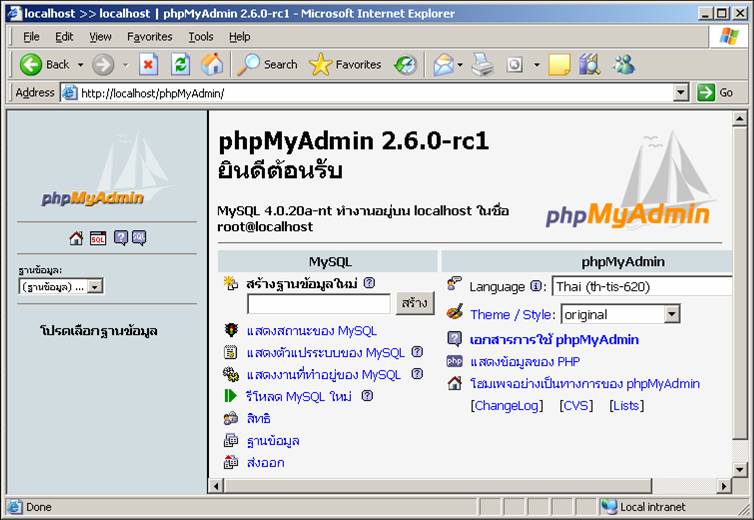This screenshot has width=754, height=520.
Task: Click the สร้าง create database button
Action: coord(415,303)
